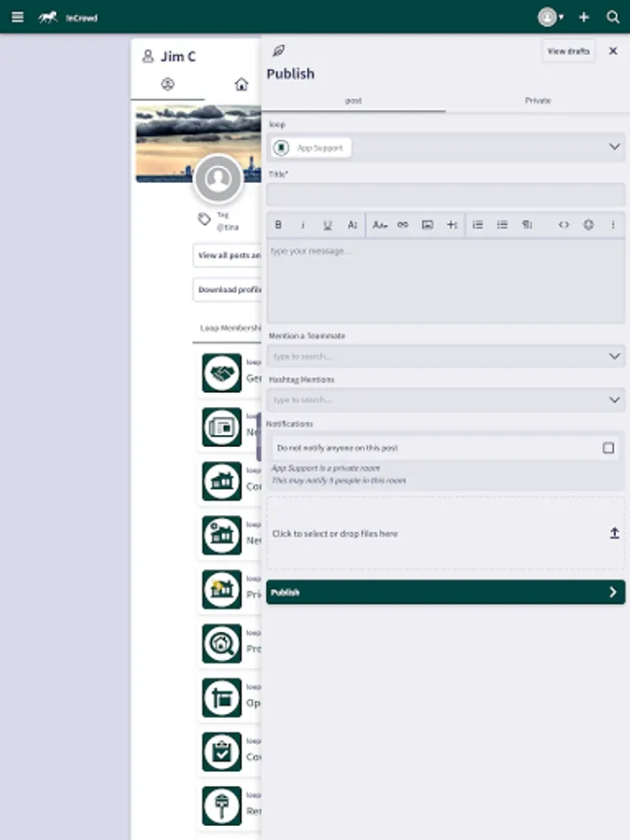630x840 pixels.
Task: Open the text style dropdown
Action: coord(380,225)
